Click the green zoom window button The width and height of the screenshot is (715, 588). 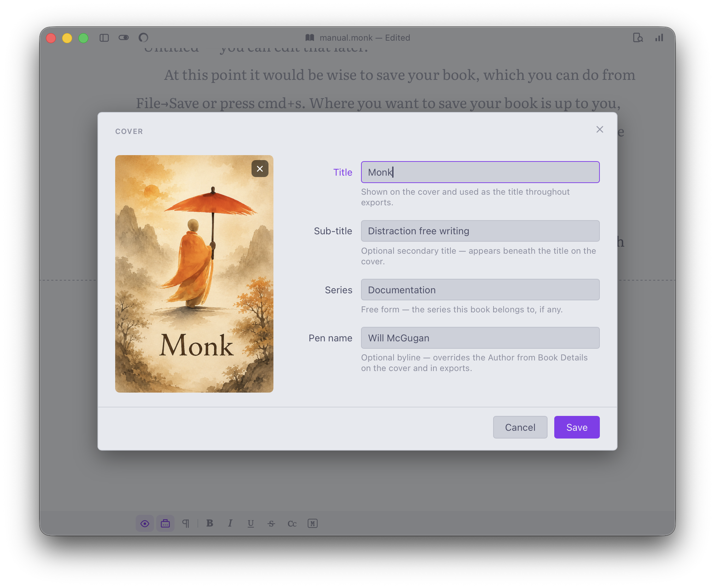pos(83,38)
